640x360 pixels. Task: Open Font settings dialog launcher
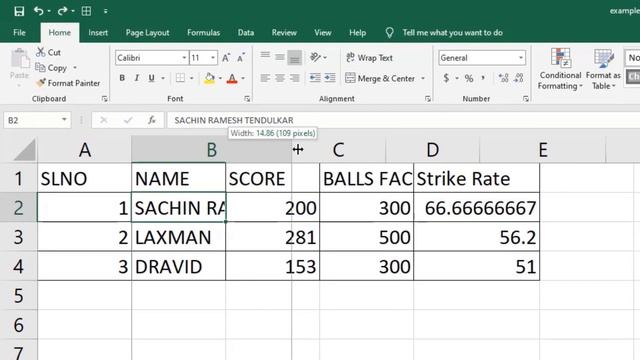coord(247,99)
